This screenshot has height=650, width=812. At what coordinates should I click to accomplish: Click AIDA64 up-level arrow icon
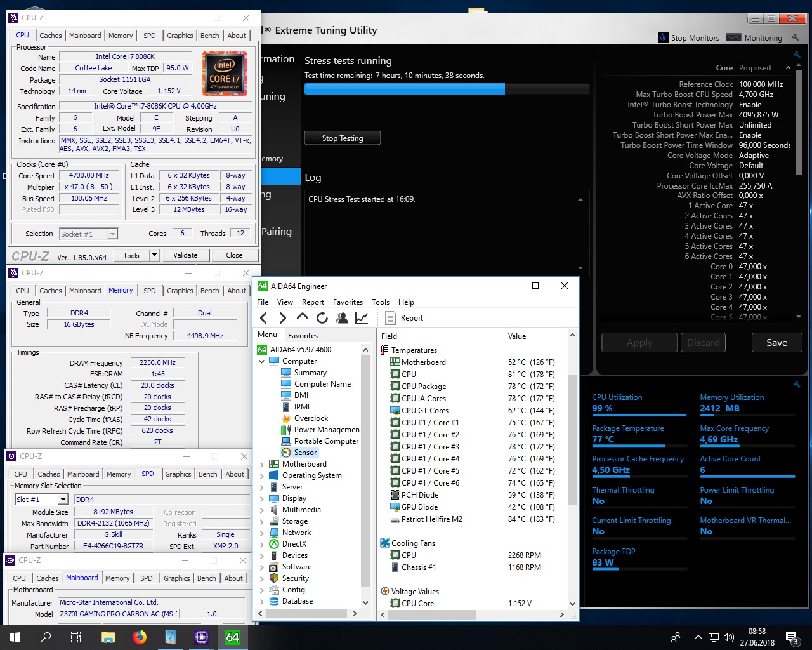pyautogui.click(x=303, y=317)
